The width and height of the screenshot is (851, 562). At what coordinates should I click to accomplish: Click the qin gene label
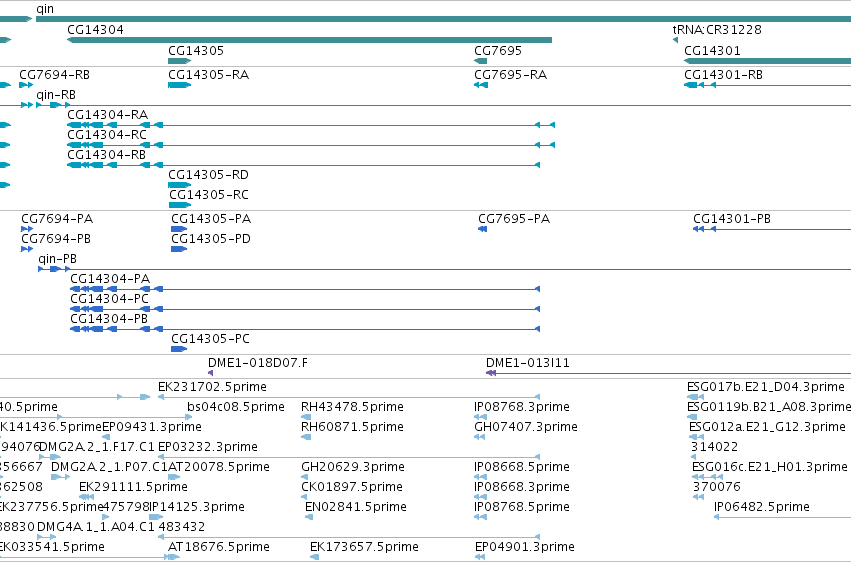click(45, 9)
